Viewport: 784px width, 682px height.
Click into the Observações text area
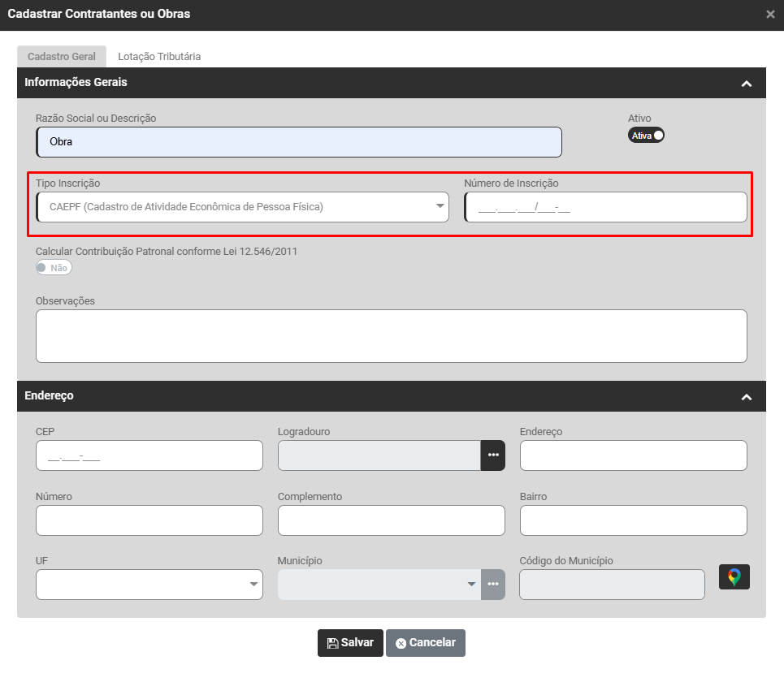(x=391, y=335)
